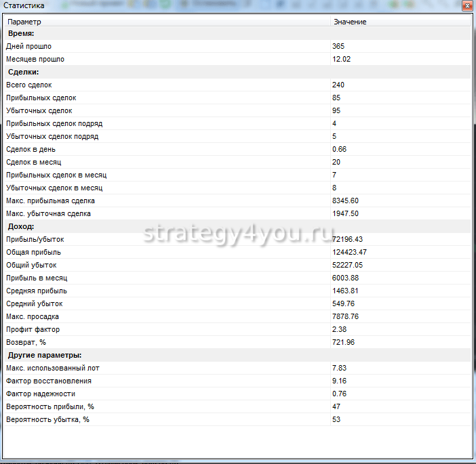476x464 pixels.
Task: Click the Параметр column header
Action: tap(23, 22)
